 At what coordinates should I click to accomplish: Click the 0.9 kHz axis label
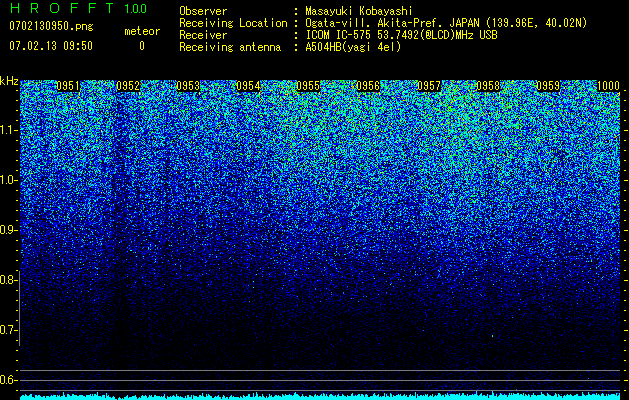pos(8,230)
